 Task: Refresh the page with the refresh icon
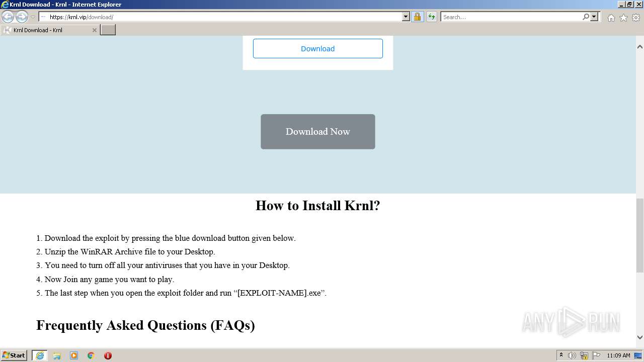(x=432, y=17)
